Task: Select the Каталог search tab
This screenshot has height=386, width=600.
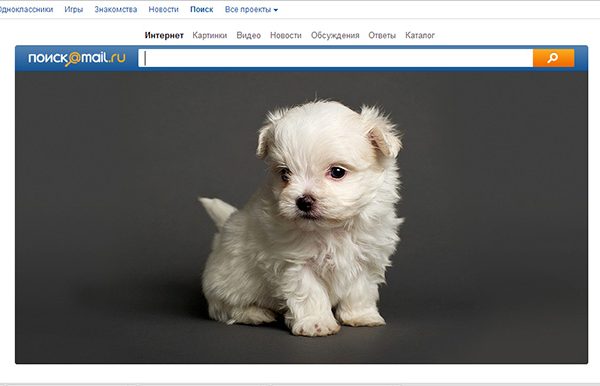Action: click(420, 36)
